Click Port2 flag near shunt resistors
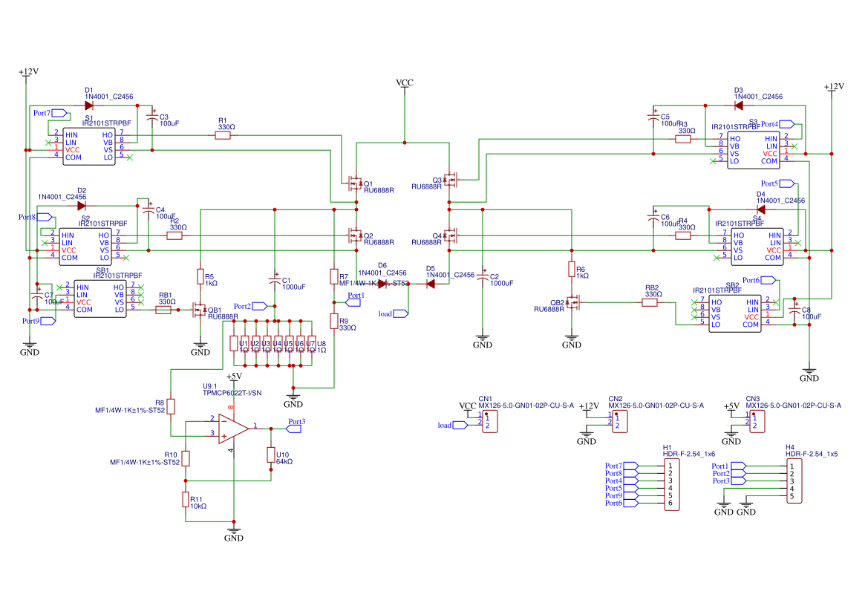 click(x=260, y=306)
